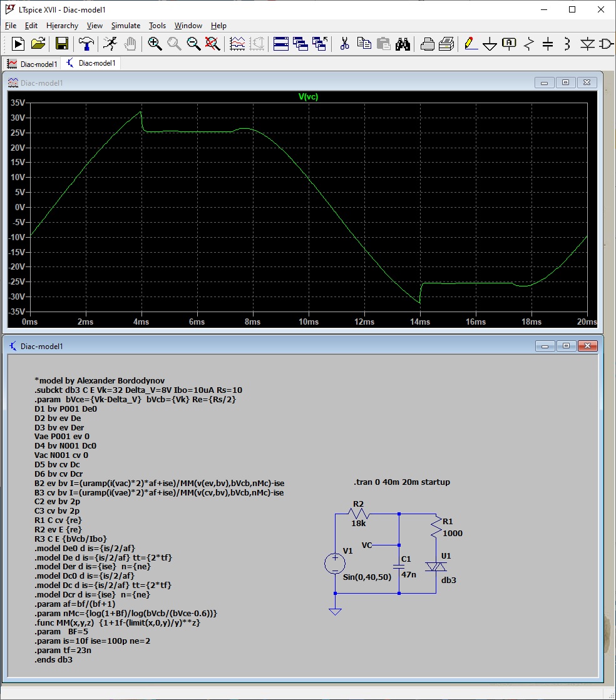Viewport: 616px width, 700px height.
Task: Click the VC net label
Action: tap(367, 545)
